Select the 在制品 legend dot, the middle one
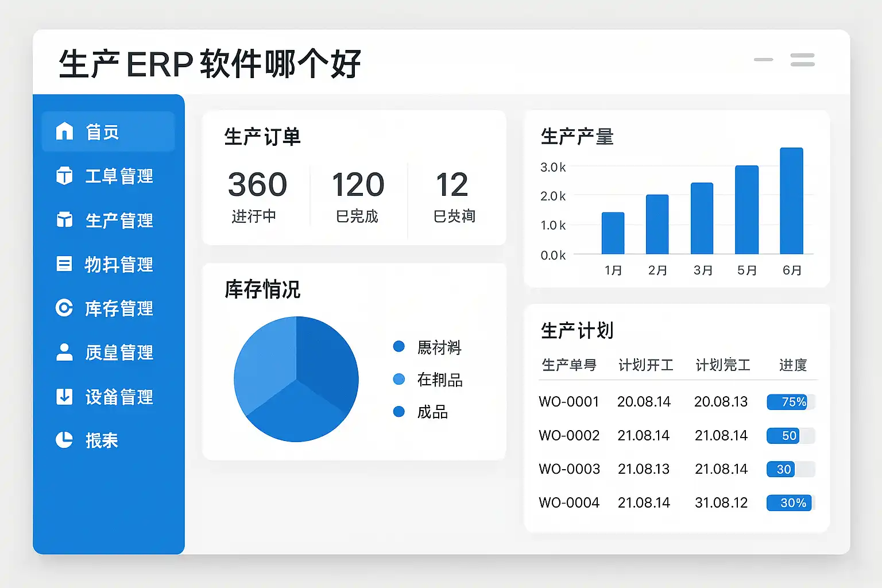 pos(399,379)
